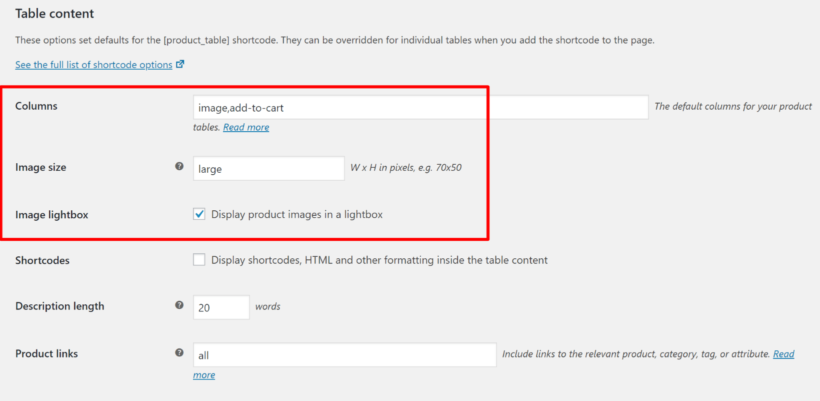Click the Image size setting label
The image size is (820, 401).
[x=41, y=168]
